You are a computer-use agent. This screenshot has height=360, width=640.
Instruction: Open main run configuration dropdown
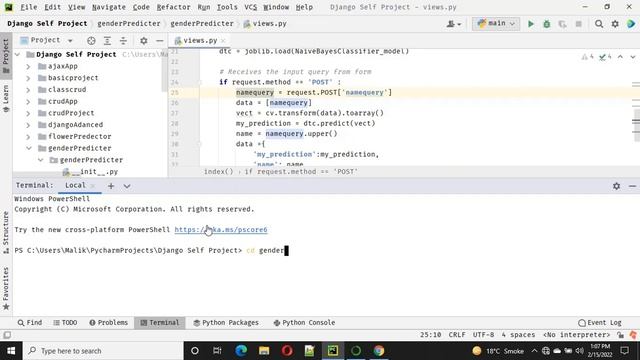[x=496, y=24]
